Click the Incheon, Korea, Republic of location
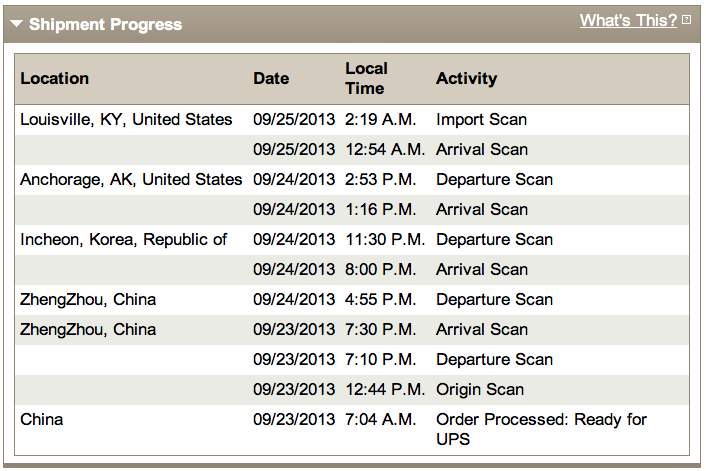Screen dimensions: 706x471 pos(123,239)
